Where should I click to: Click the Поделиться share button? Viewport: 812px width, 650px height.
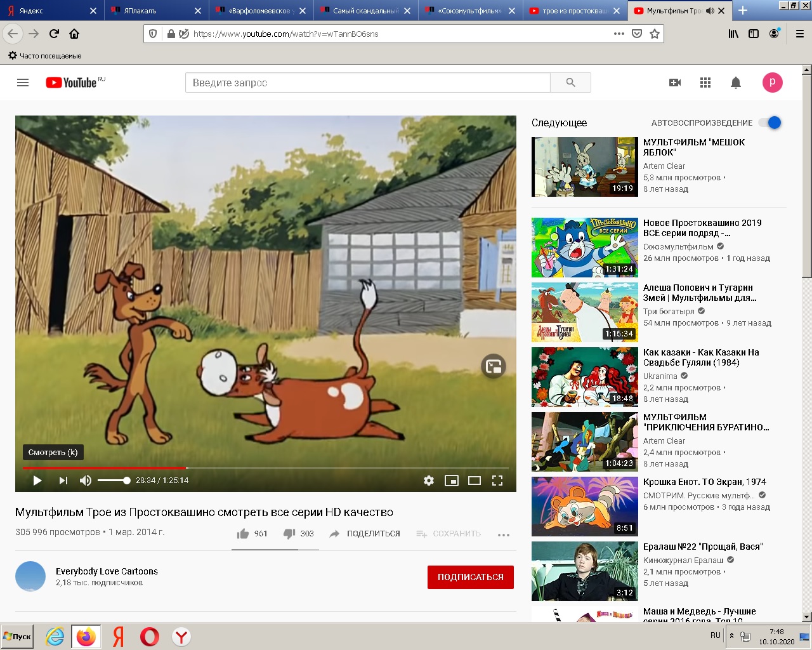click(x=365, y=534)
